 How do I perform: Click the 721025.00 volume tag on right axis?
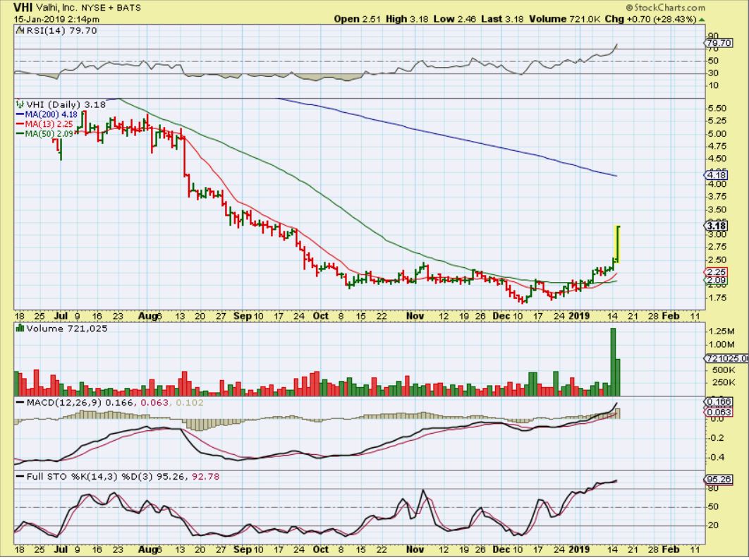point(726,358)
